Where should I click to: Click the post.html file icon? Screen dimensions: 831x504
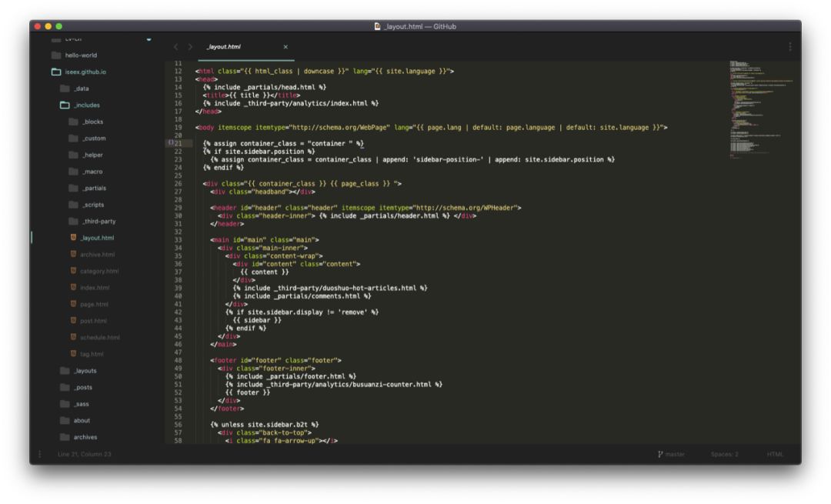[x=74, y=321]
